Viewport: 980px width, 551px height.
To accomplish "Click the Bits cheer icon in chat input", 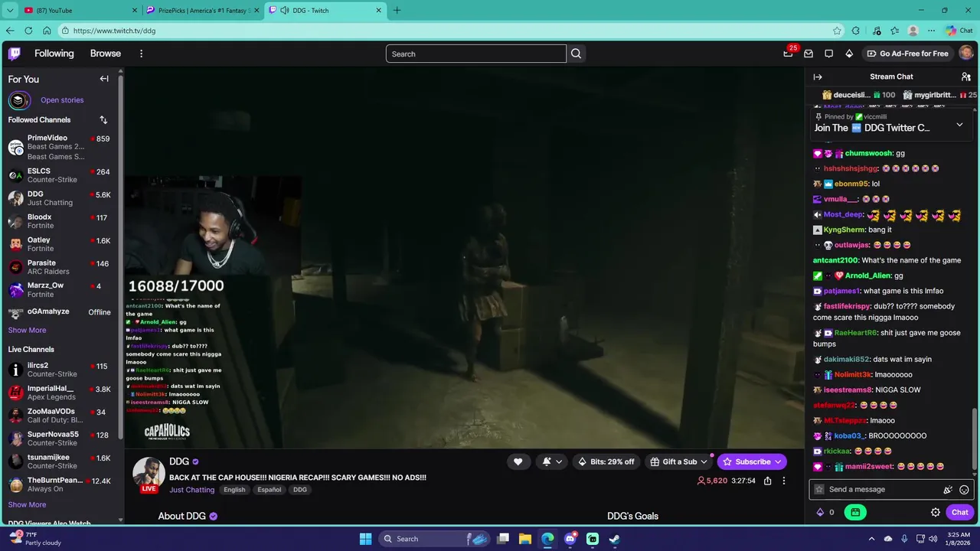I will click(948, 490).
